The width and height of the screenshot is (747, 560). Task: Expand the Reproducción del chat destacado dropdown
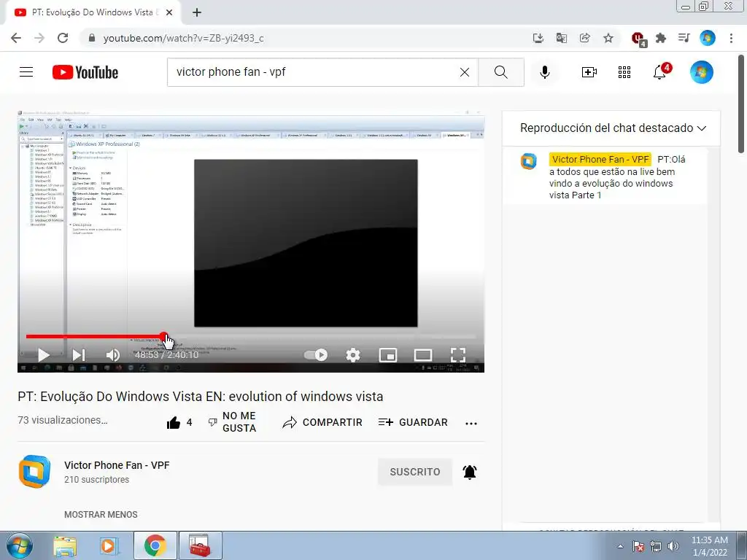[613, 128]
